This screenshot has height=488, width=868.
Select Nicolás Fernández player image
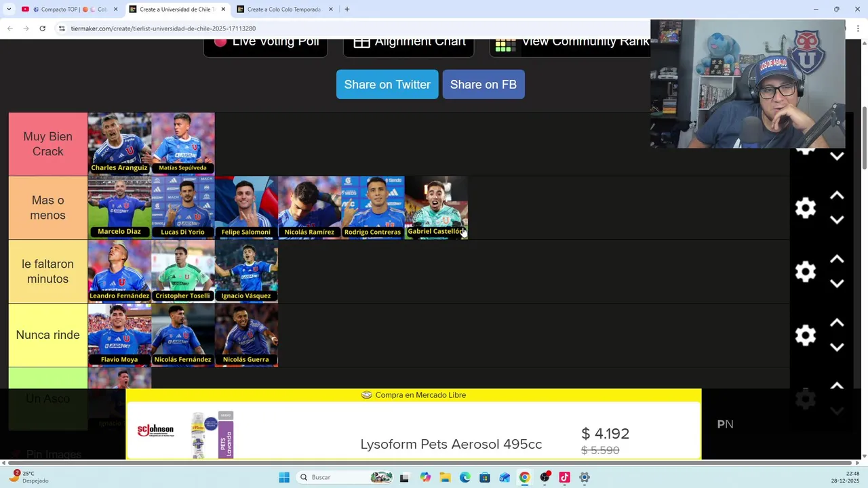[x=183, y=335]
